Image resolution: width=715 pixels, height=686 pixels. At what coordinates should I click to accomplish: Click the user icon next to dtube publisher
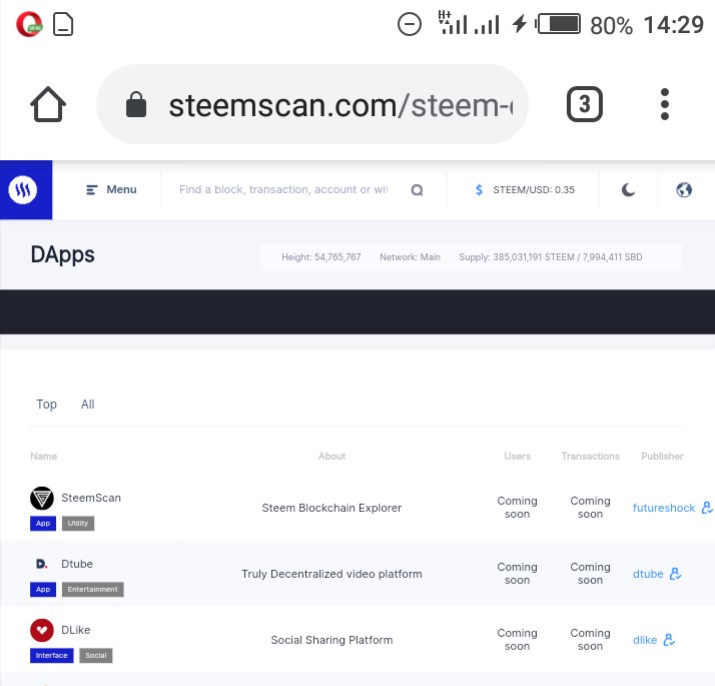pyautogui.click(x=675, y=574)
